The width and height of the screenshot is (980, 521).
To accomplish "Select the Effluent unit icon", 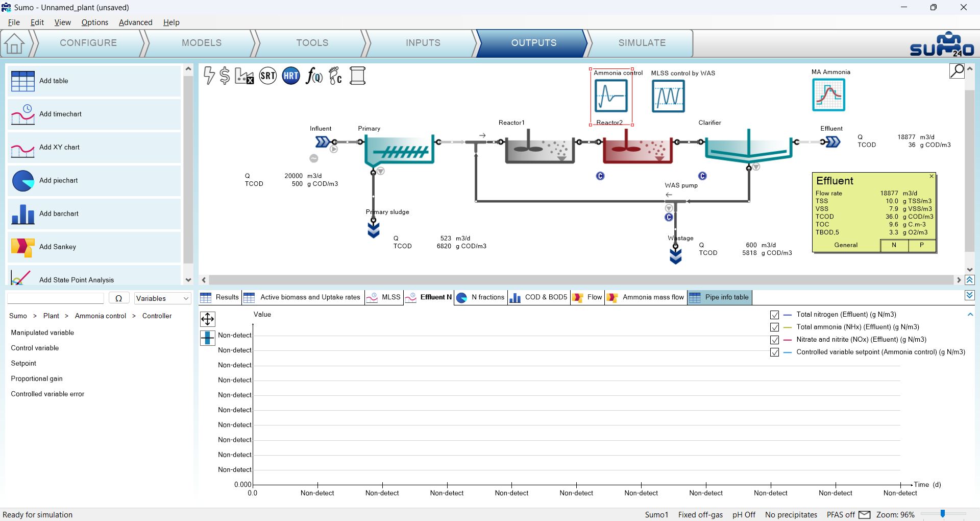I will tap(832, 141).
